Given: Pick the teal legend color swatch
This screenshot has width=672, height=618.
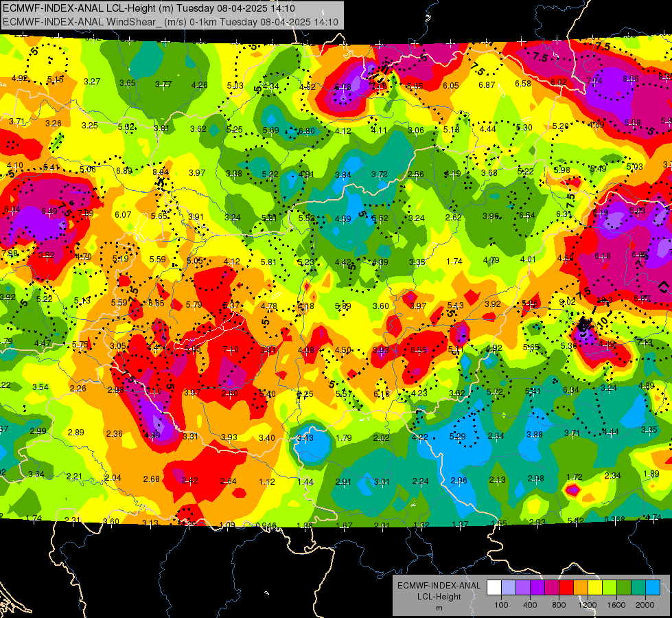Looking at the screenshot, I should pos(638,588).
